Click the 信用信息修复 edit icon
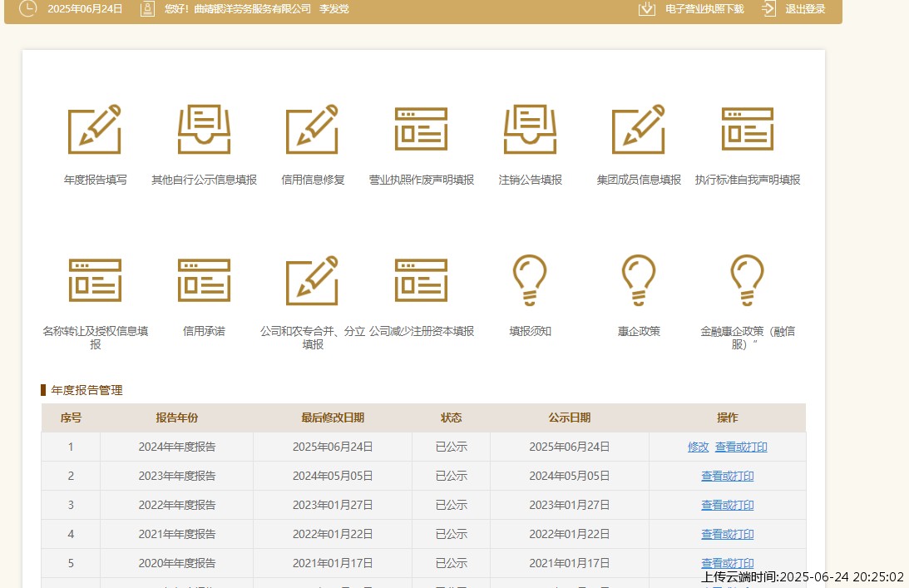Screen dimensions: 909x588 [x=313, y=129]
